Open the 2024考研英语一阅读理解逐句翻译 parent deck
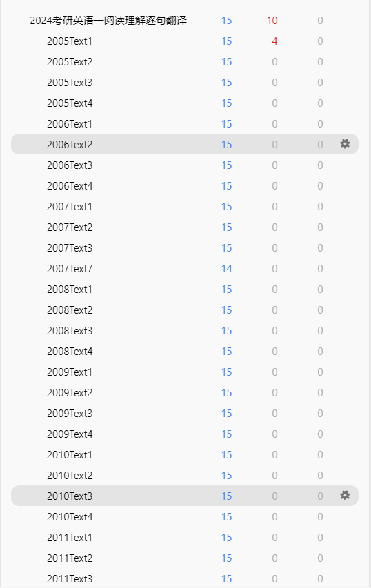The width and height of the screenshot is (371, 588). (x=108, y=21)
